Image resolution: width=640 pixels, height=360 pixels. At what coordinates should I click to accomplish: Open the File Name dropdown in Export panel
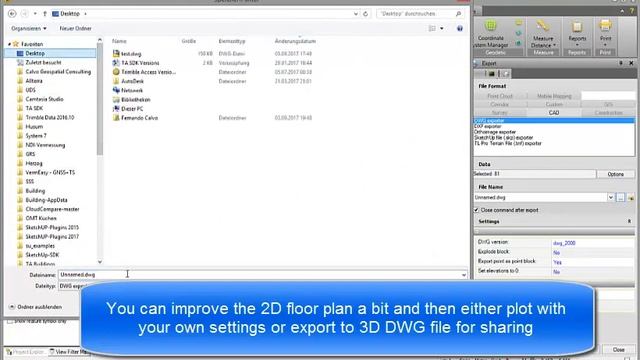(x=611, y=198)
